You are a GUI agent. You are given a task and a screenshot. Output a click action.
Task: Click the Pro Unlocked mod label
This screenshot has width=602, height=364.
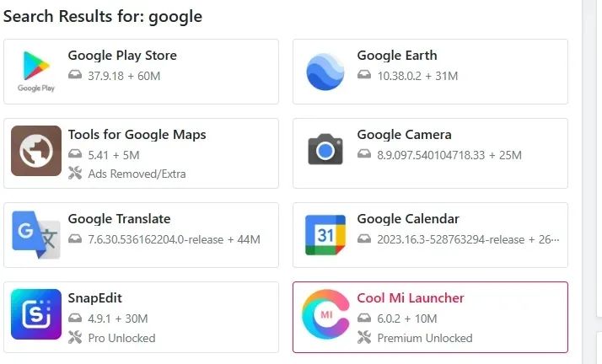pyautogui.click(x=121, y=338)
